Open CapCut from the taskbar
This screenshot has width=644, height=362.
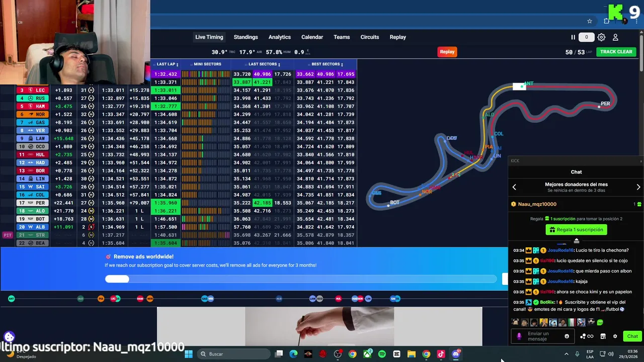(396, 354)
